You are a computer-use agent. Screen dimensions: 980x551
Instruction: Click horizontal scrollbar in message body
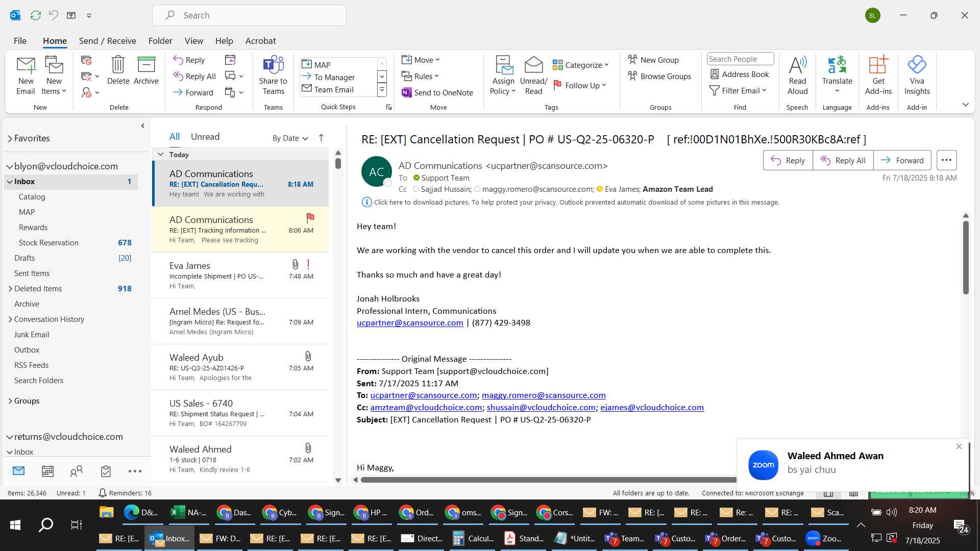click(x=549, y=480)
